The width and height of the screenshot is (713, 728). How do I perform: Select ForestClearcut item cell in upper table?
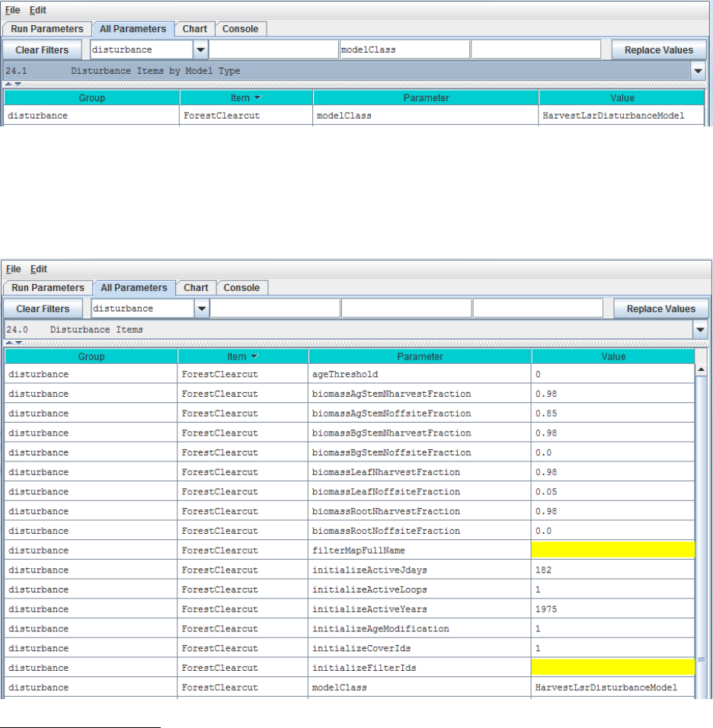[x=246, y=116]
